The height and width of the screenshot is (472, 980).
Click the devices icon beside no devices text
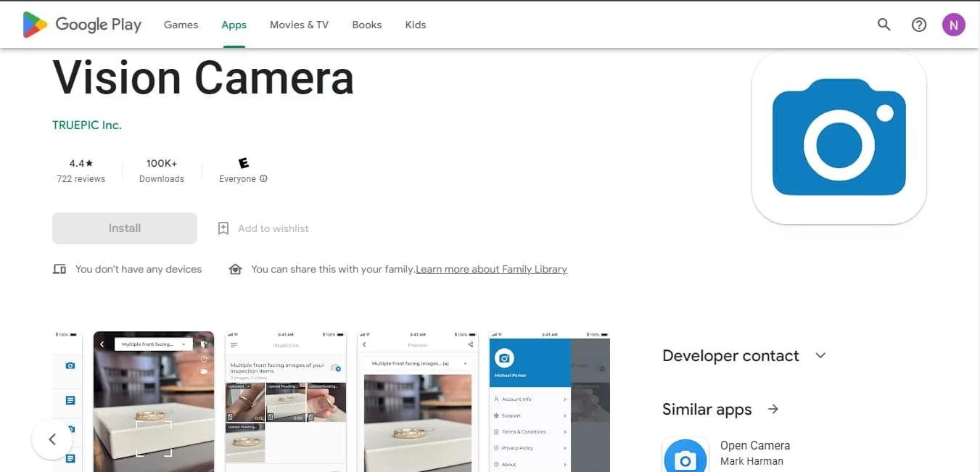[59, 269]
